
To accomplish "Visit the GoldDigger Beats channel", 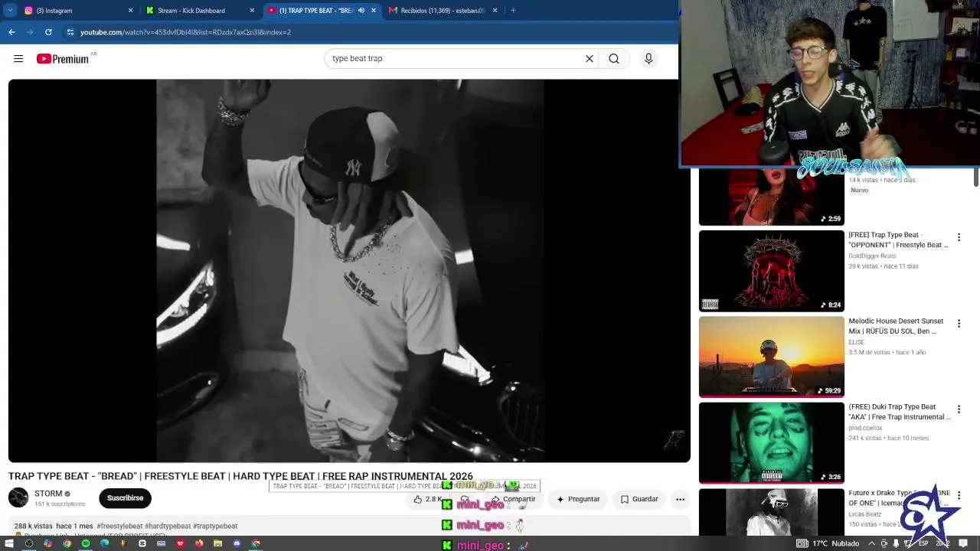I will pos(872,256).
